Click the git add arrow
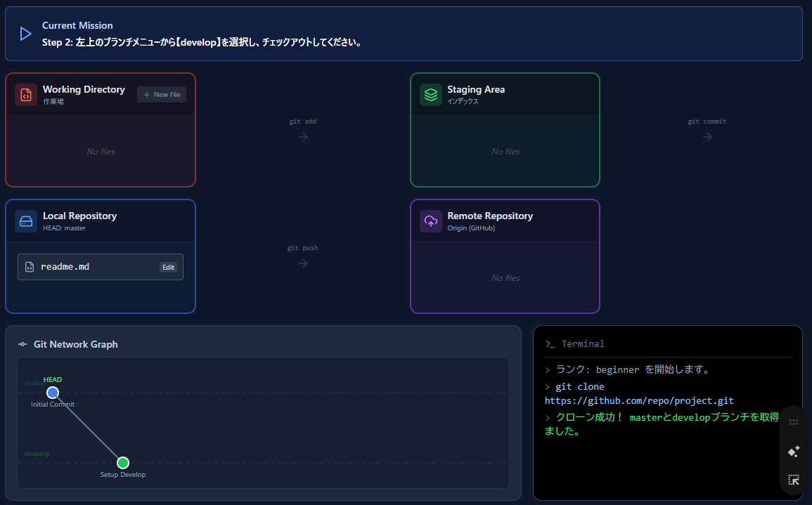 point(303,137)
